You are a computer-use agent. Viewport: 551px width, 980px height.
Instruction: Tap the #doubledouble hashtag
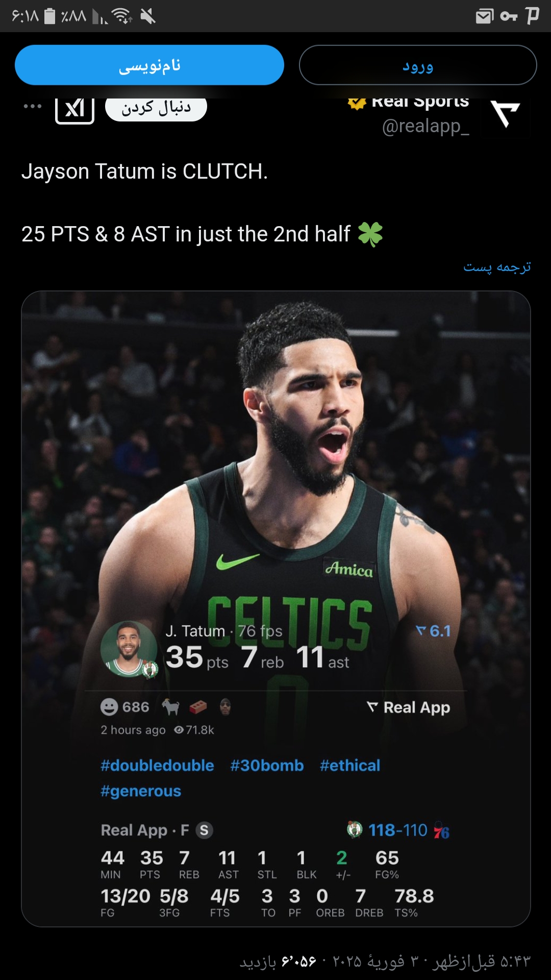click(x=157, y=766)
